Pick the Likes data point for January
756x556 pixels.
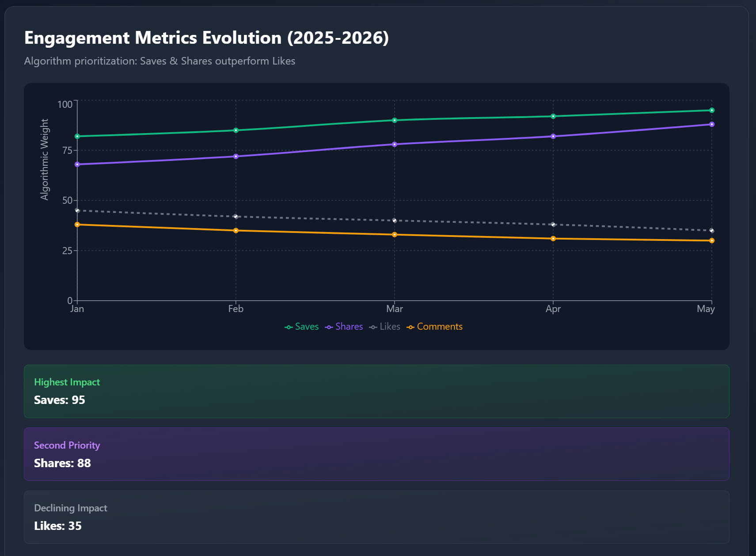[x=77, y=211]
